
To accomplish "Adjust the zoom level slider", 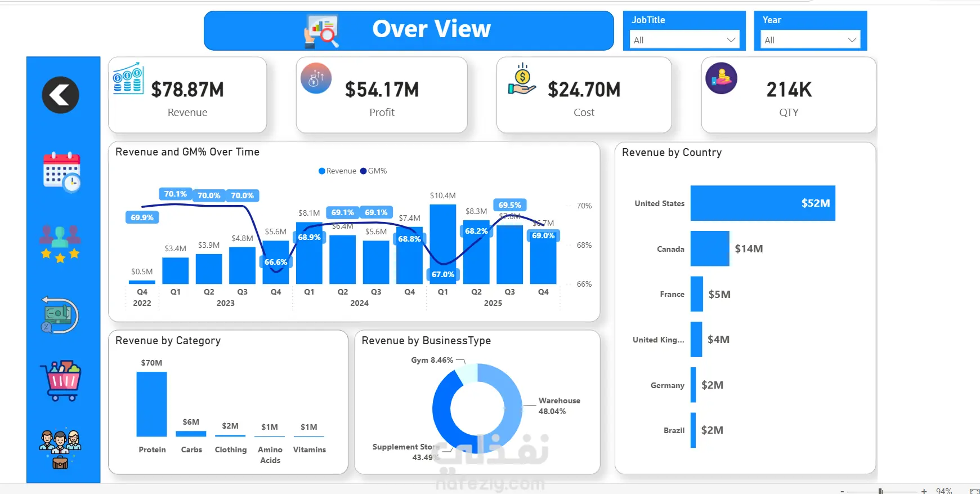I will click(x=880, y=491).
